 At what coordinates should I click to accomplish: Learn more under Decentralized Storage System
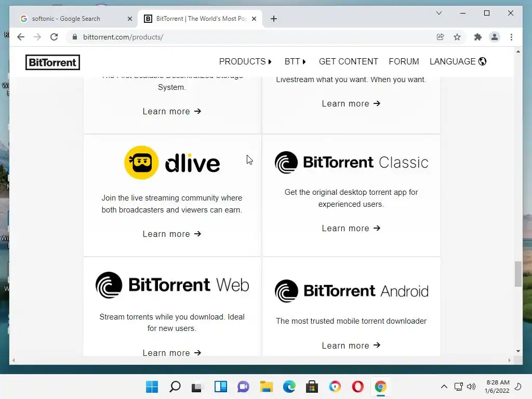click(x=172, y=111)
